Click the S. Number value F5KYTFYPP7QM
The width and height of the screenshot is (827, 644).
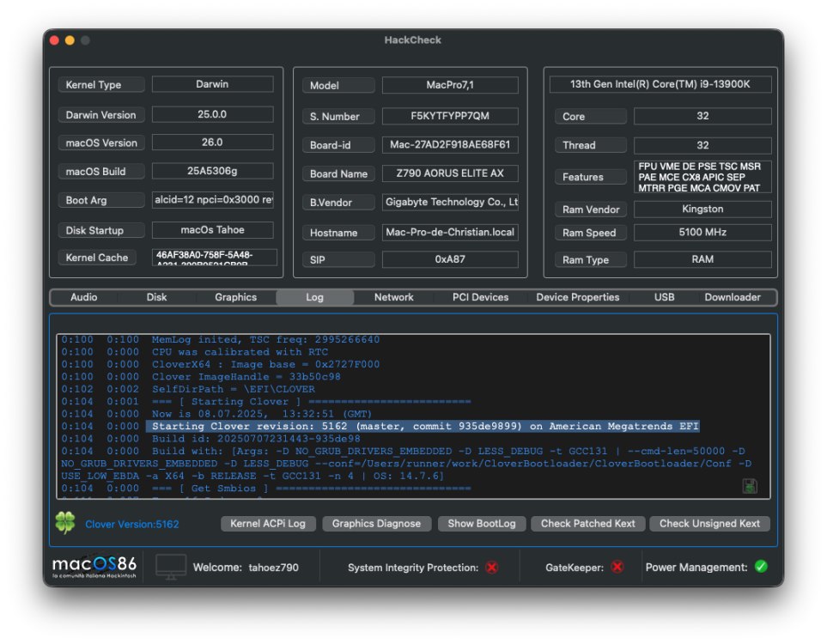coord(450,116)
